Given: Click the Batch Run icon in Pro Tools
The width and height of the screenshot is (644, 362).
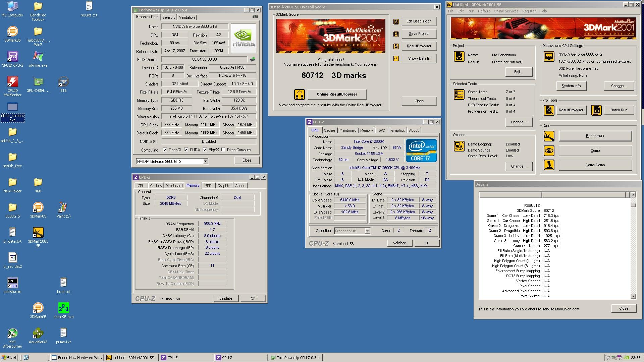Looking at the screenshot, I should 596,110.
